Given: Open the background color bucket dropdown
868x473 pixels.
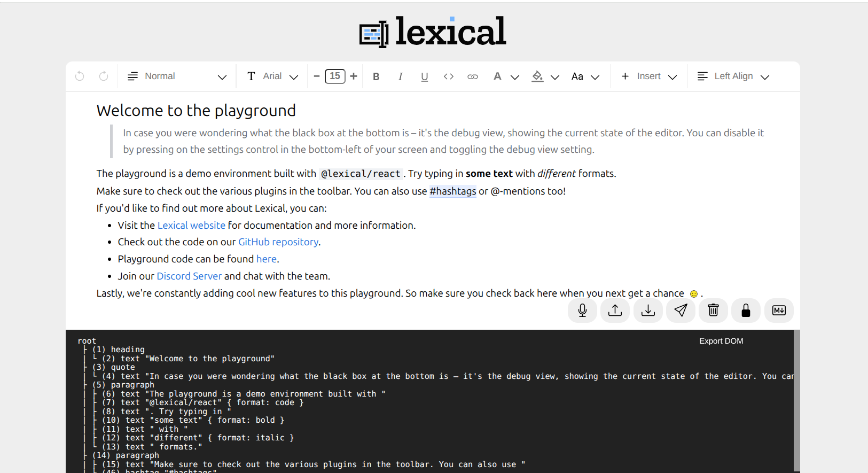Looking at the screenshot, I should 545,76.
